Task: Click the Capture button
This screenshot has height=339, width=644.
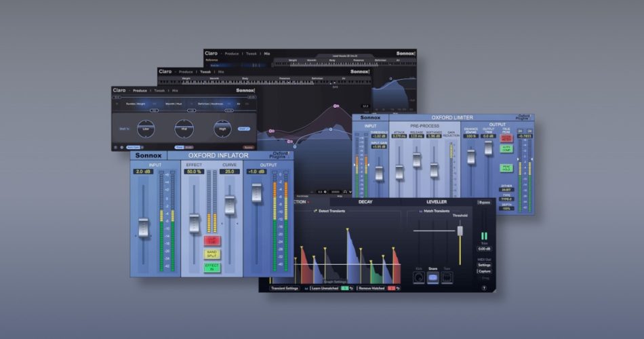Action: pyautogui.click(x=484, y=271)
